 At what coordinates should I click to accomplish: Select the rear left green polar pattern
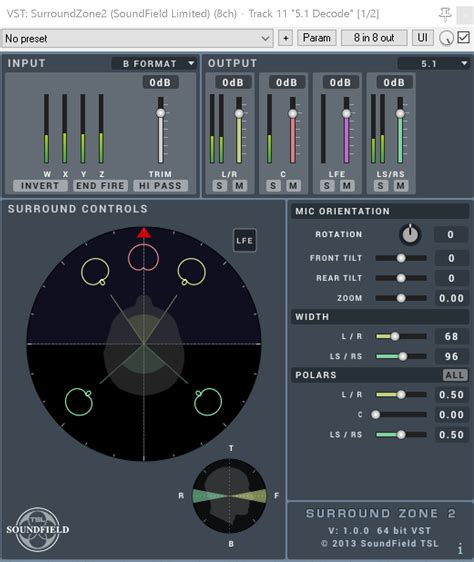79,401
